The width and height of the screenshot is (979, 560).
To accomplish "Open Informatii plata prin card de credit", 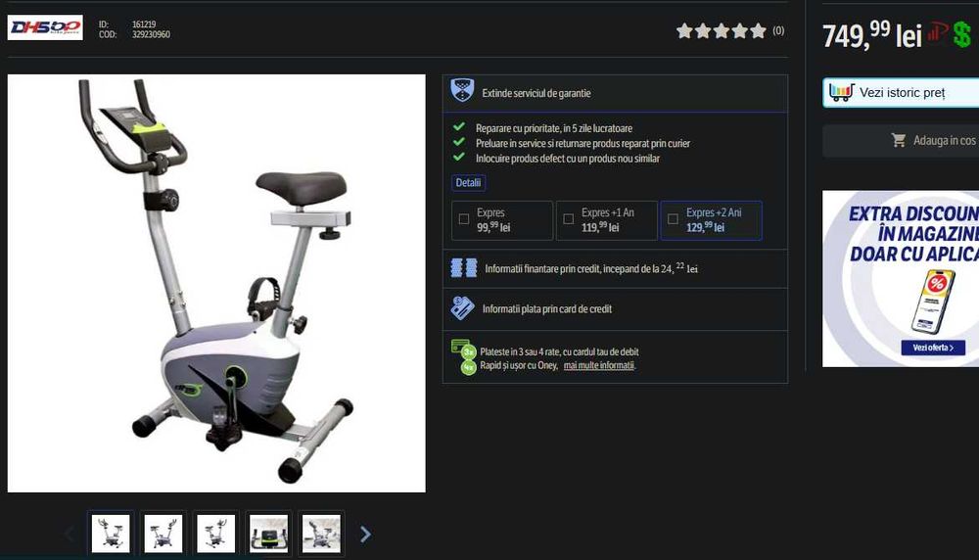I will [x=547, y=309].
